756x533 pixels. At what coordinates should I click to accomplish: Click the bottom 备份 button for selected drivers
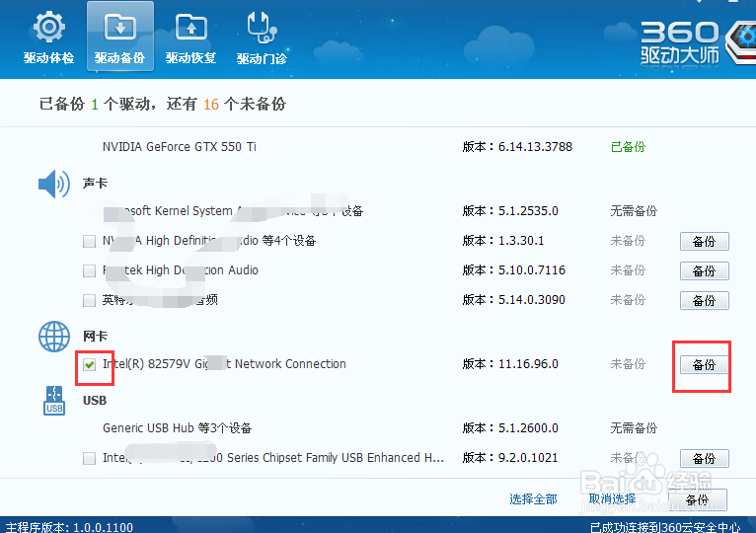pyautogui.click(x=697, y=499)
